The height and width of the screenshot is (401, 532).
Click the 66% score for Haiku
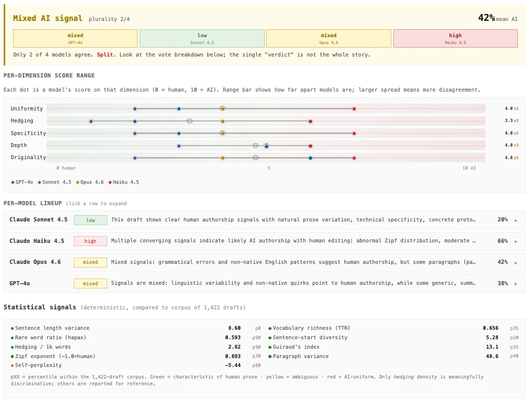(x=503, y=241)
